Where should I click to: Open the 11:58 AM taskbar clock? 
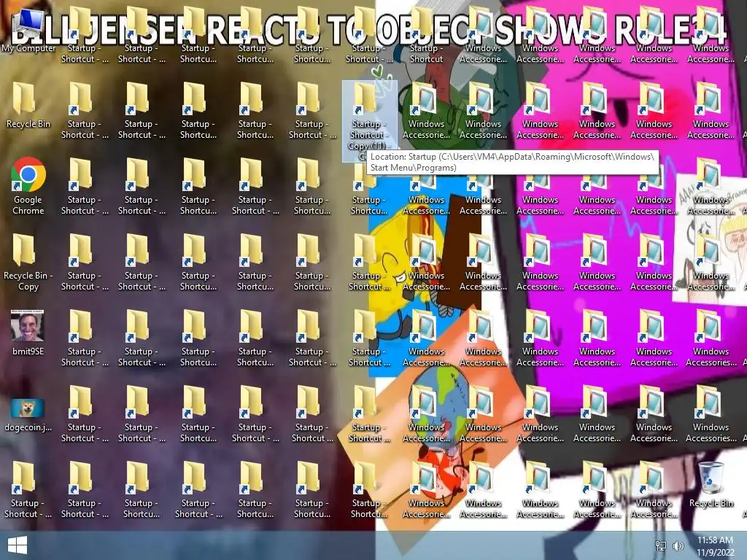pos(715,546)
